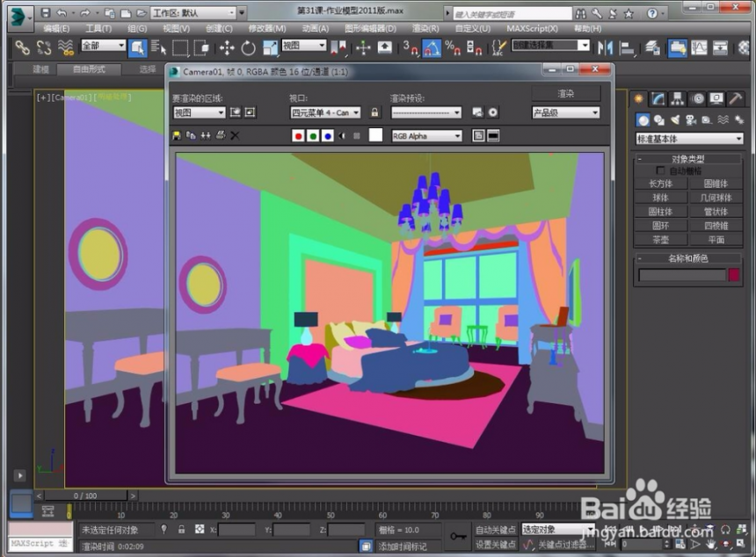The height and width of the screenshot is (557, 756).
Task: Click the time slider showing 0 / 100
Action: point(85,496)
